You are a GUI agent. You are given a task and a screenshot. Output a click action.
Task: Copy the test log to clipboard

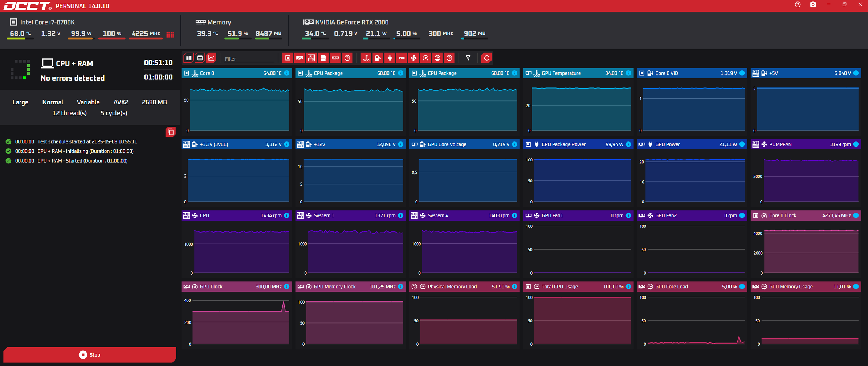[170, 132]
